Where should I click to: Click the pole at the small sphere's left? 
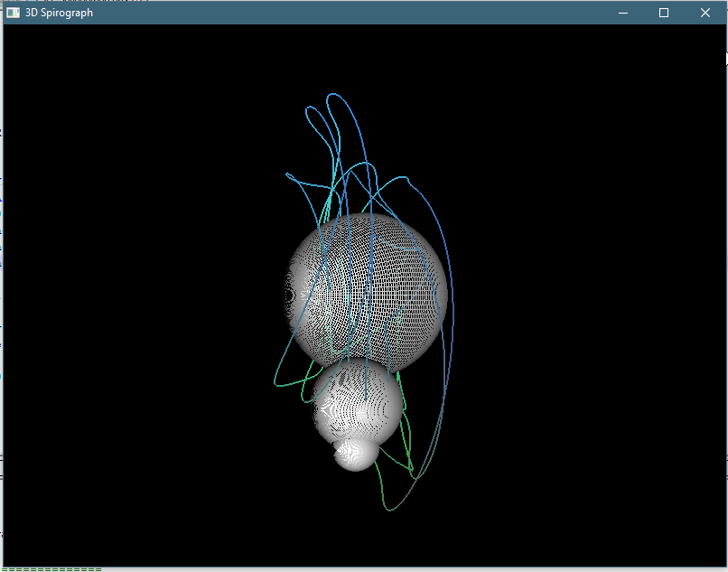pyautogui.click(x=338, y=452)
